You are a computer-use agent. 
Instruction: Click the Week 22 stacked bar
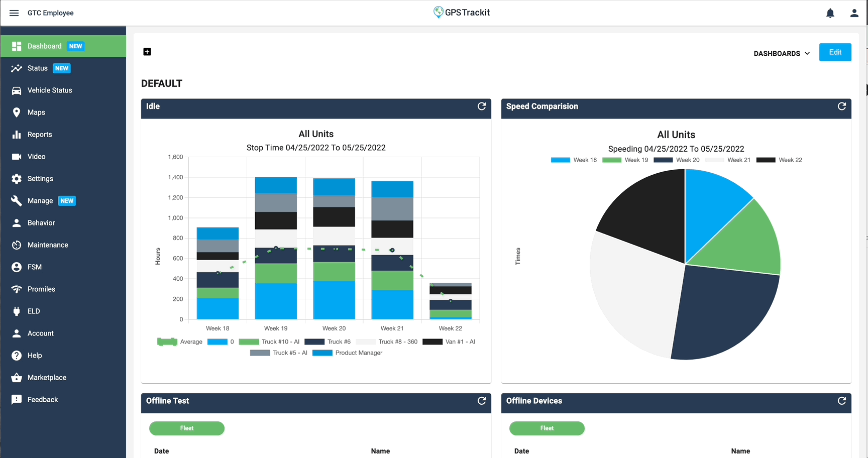[x=451, y=301]
